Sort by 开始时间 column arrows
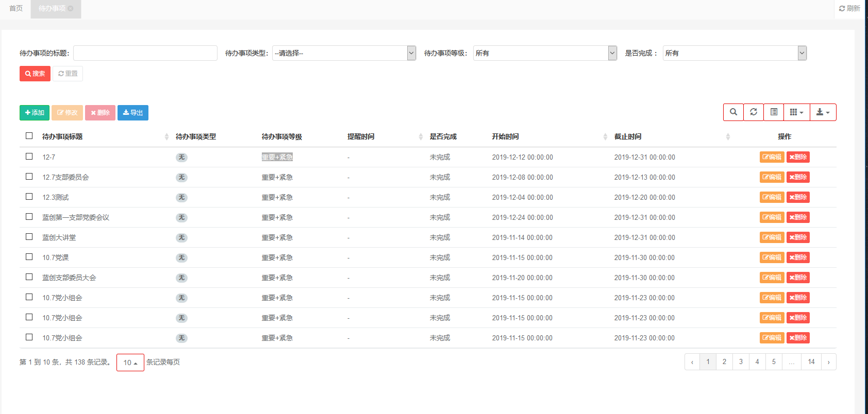The height and width of the screenshot is (414, 868). [605, 136]
